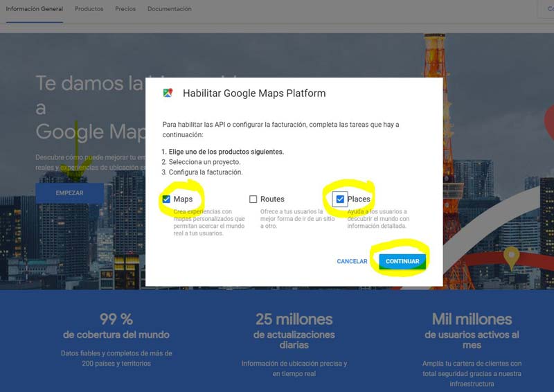Click the CANCELAR button
This screenshot has width=554, height=392.
click(352, 261)
